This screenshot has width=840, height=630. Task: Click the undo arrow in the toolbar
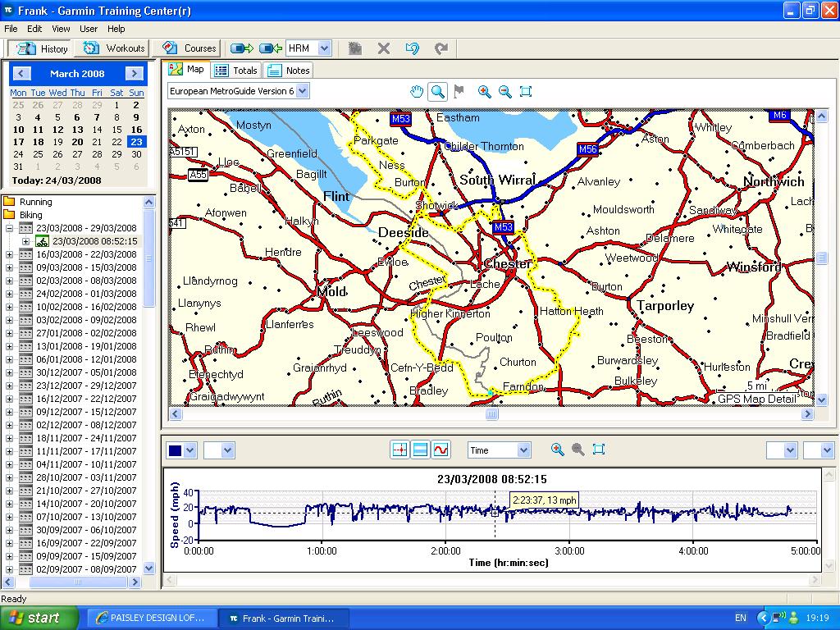point(413,48)
